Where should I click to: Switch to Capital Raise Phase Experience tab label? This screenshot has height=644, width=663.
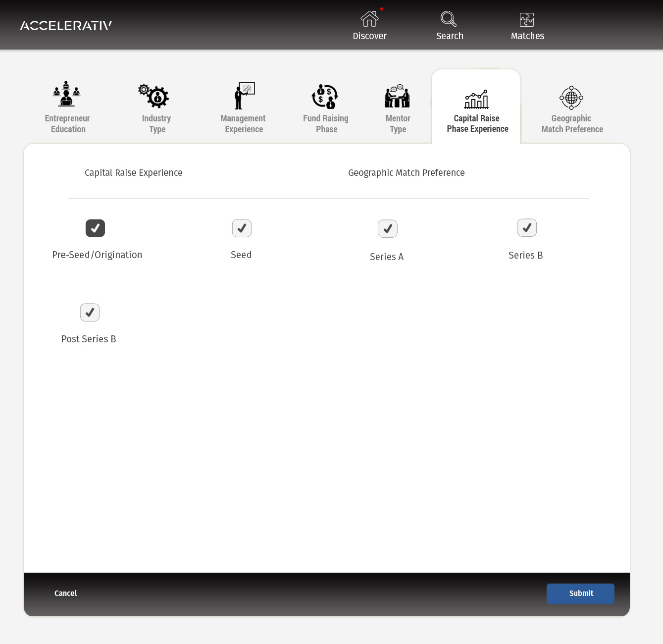pyautogui.click(x=477, y=123)
